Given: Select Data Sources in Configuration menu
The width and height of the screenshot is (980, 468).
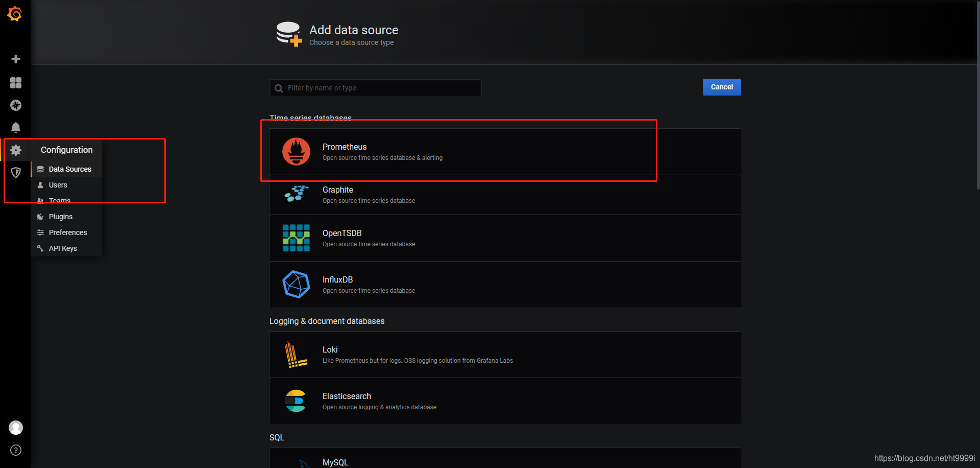Looking at the screenshot, I should 70,169.
